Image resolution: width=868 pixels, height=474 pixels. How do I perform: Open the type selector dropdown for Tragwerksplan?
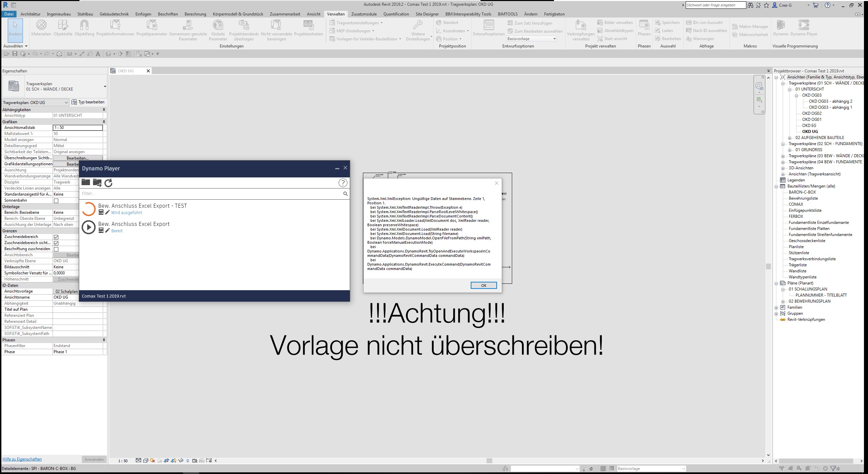pyautogui.click(x=105, y=87)
